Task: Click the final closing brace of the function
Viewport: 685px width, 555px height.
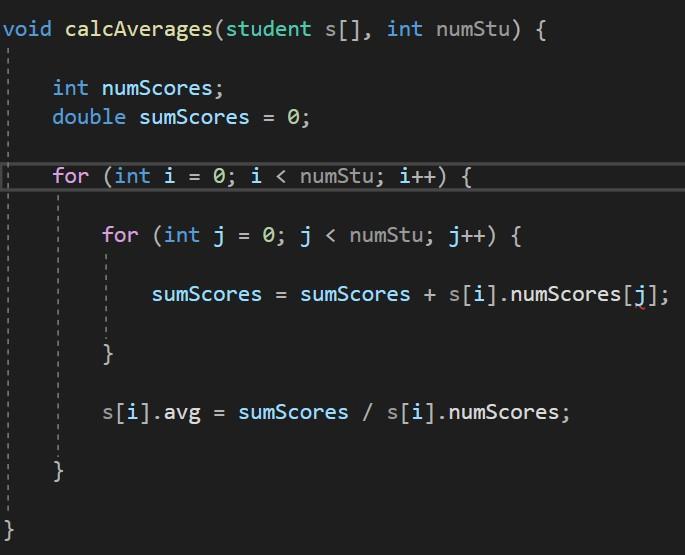Action: [9, 530]
